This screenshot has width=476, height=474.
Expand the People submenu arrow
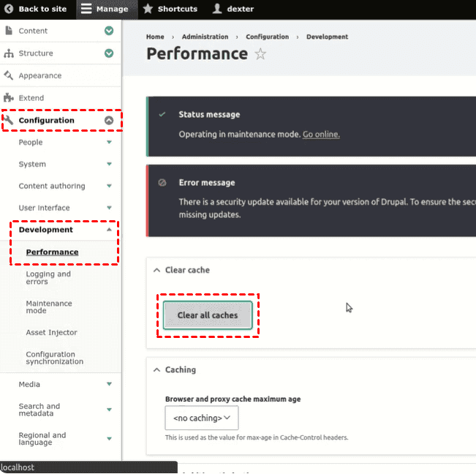coord(109,142)
